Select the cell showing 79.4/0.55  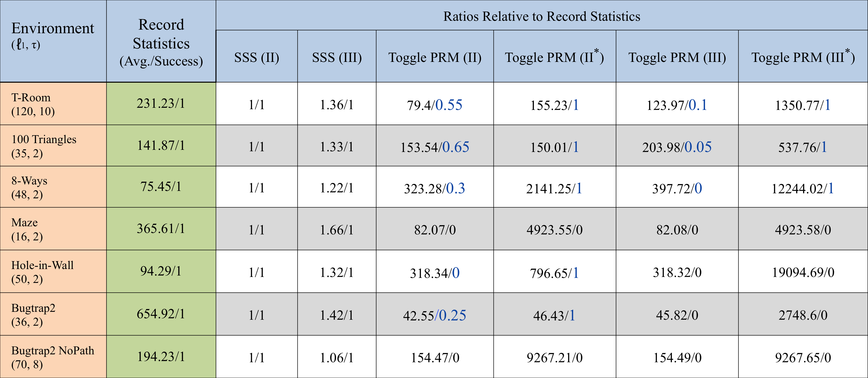coord(435,104)
